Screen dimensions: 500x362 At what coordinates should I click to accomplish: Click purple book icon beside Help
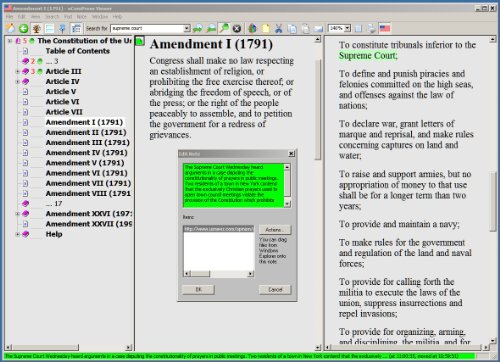point(25,234)
